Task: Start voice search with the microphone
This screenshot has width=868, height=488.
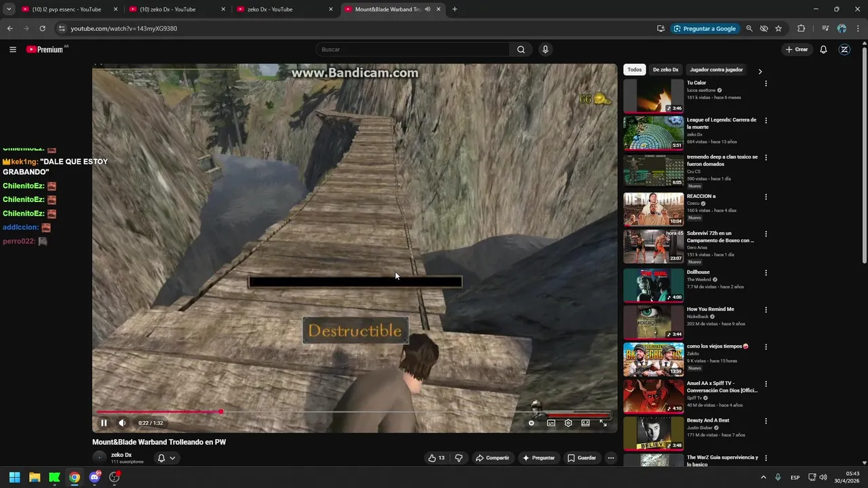Action: click(x=545, y=49)
